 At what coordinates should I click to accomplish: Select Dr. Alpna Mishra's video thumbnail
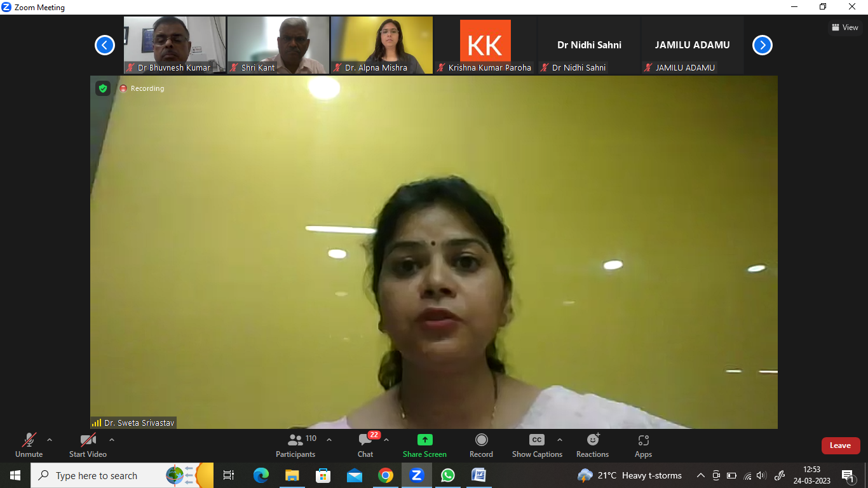[382, 44]
